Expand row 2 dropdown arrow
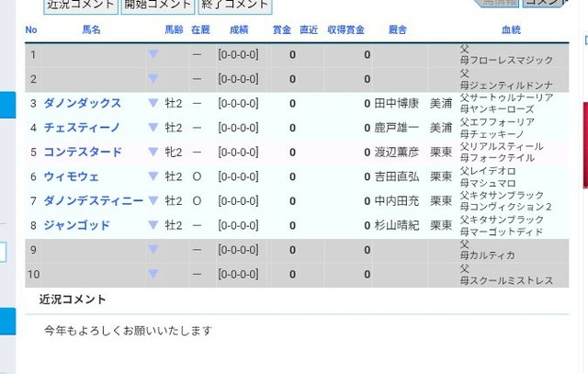 click(153, 79)
